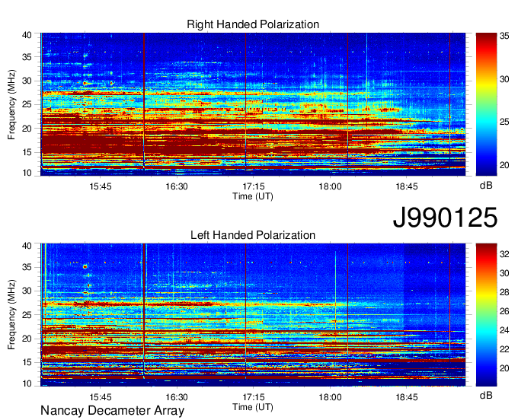
Task: Click the 'Nancay Decameter Array' caption
Action: pos(112,411)
